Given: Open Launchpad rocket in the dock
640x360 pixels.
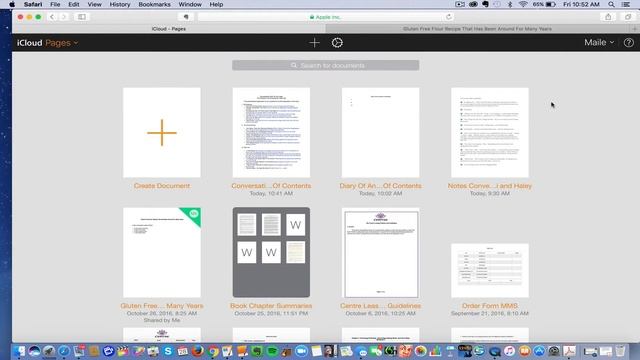Looking at the screenshot, I should (x=49, y=351).
